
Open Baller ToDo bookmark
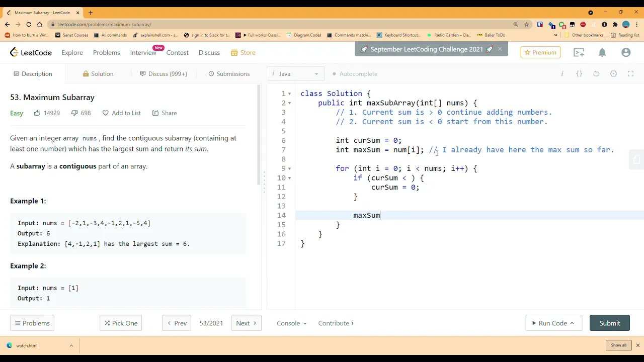click(491, 35)
